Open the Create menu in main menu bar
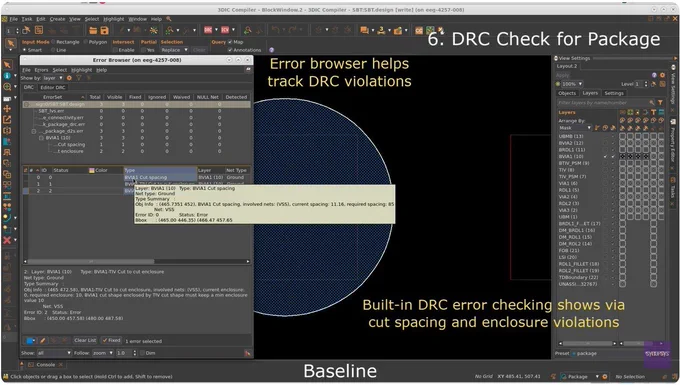 coord(57,19)
